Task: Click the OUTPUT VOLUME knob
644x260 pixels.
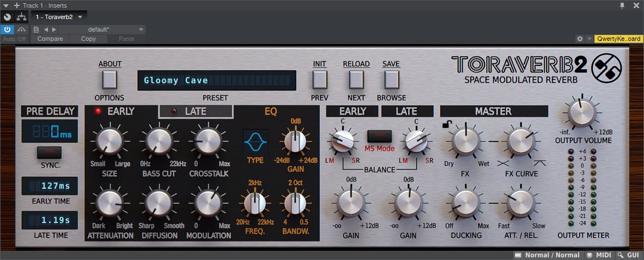Action: click(581, 113)
